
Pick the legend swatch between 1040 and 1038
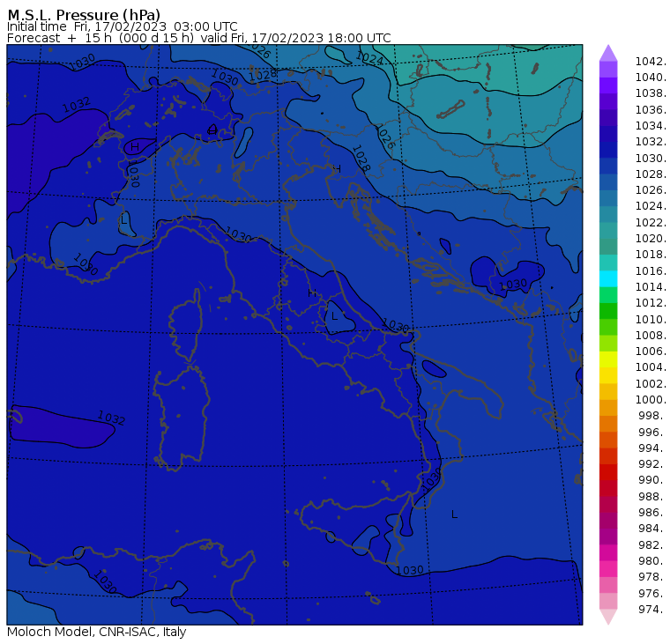(608, 85)
